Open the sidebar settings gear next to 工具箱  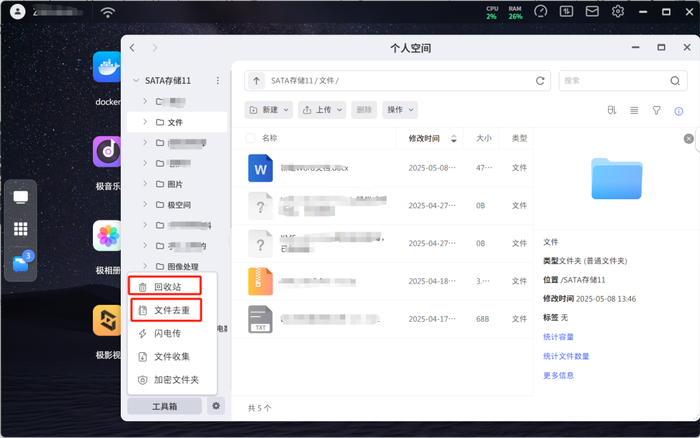point(216,406)
